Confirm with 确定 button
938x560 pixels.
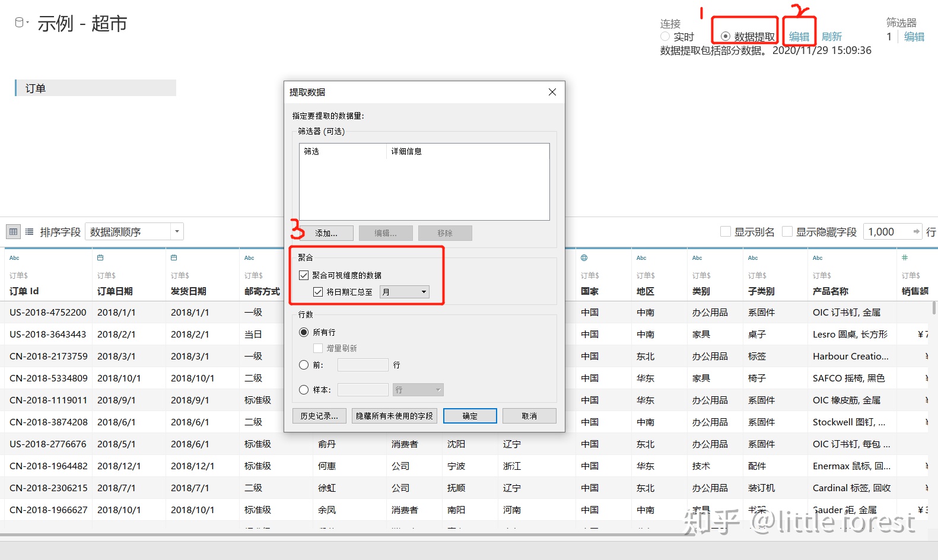470,416
